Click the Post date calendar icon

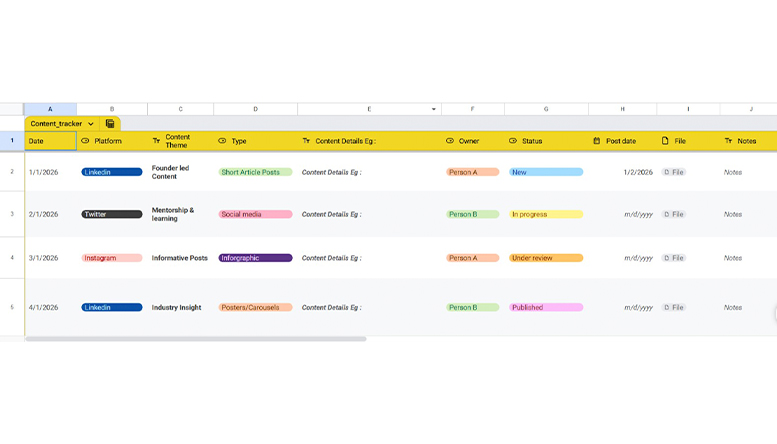point(597,141)
